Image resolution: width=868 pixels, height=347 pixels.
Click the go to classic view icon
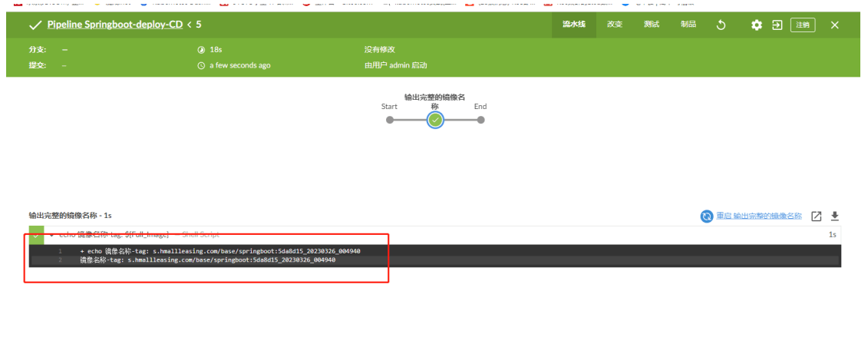[777, 25]
